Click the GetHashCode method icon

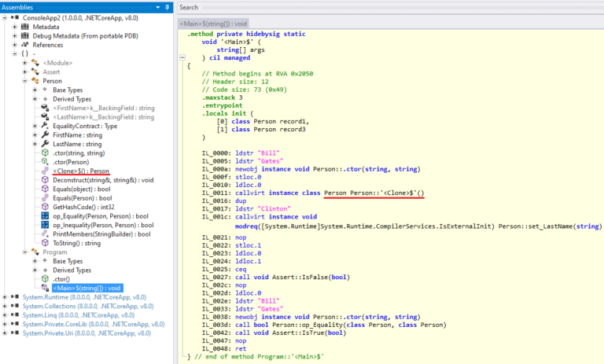tap(45, 207)
